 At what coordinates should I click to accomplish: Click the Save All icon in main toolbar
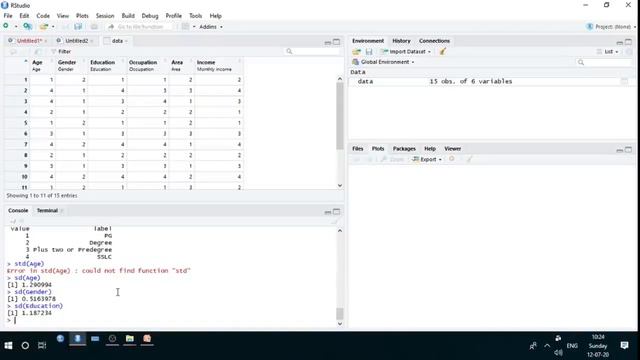[x=78, y=27]
